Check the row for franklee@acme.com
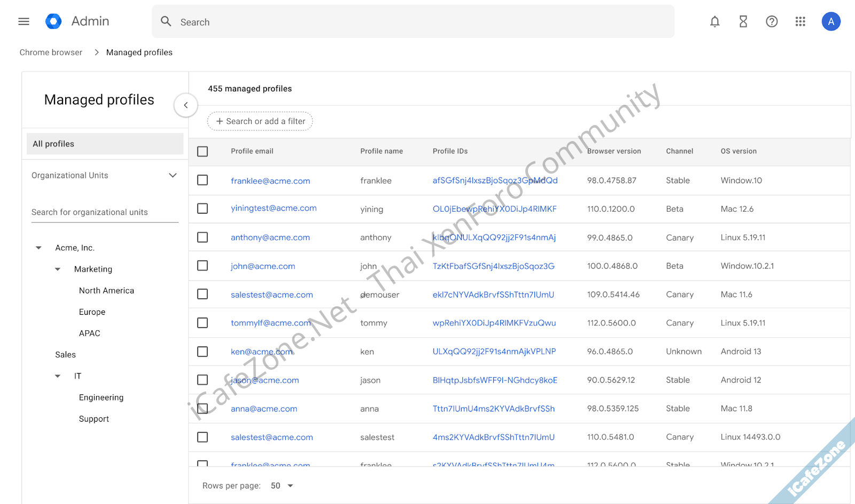Viewport: 855px width, 504px height. pyautogui.click(x=203, y=180)
